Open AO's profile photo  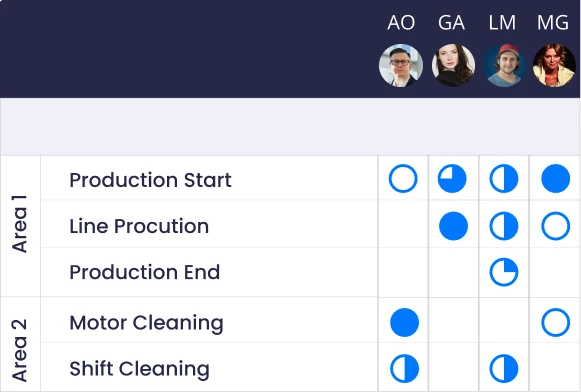(x=401, y=66)
